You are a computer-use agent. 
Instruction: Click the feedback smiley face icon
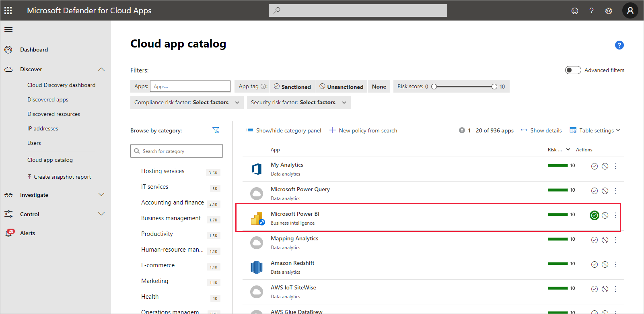pyautogui.click(x=574, y=11)
